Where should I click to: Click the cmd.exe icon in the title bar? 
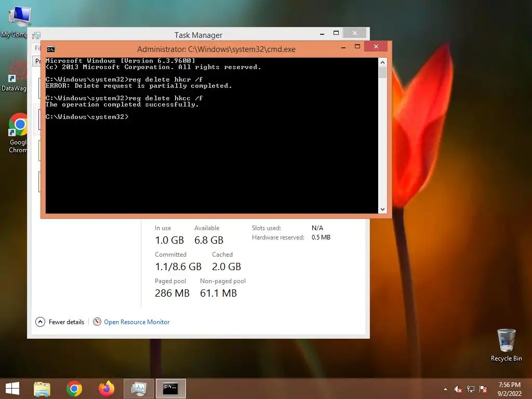(x=51, y=49)
